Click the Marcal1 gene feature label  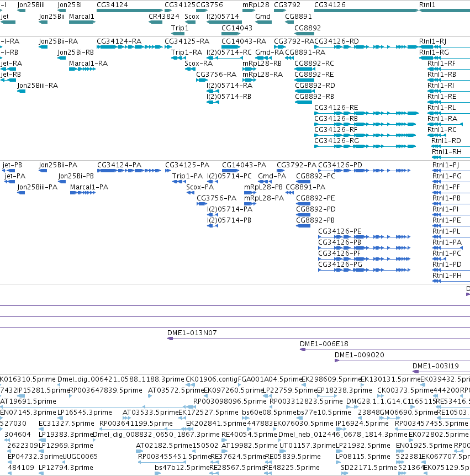pyautogui.click(x=81, y=17)
